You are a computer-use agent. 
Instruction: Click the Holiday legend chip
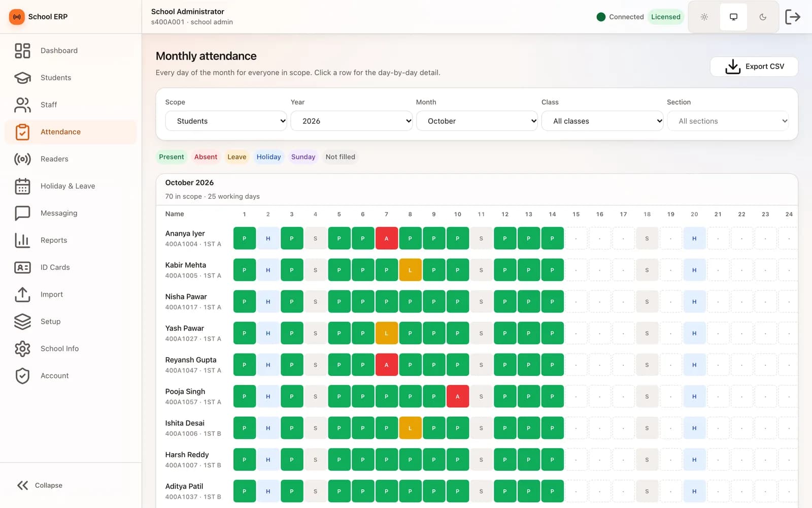pos(268,157)
